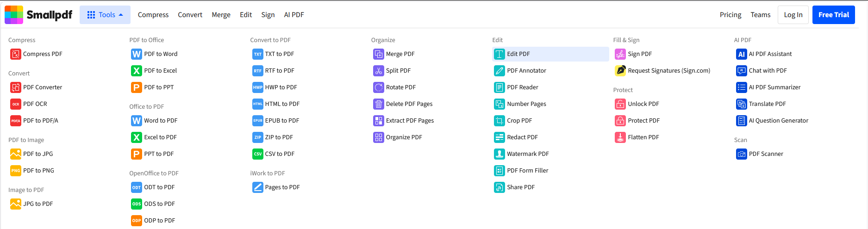The width and height of the screenshot is (868, 229).
Task: Select the Watermark PDF stamp icon
Action: pyautogui.click(x=500, y=154)
